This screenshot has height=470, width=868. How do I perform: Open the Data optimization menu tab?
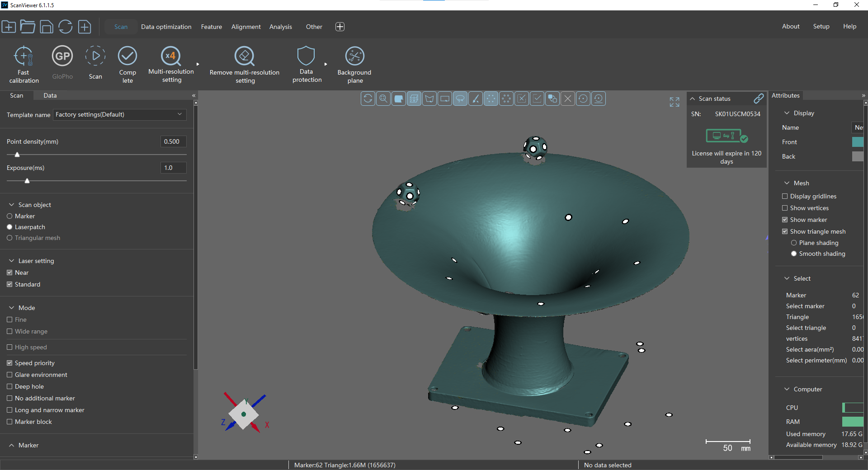pyautogui.click(x=166, y=27)
